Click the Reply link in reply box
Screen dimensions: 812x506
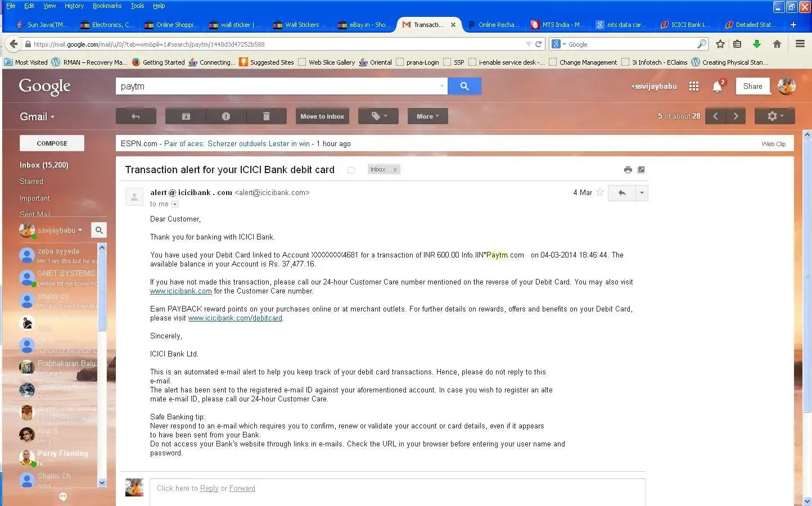click(209, 489)
